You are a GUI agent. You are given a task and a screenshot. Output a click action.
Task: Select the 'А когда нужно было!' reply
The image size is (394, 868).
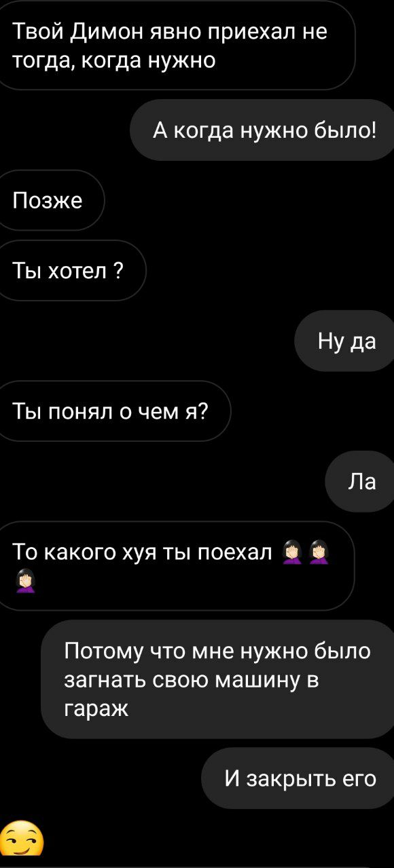coord(262,130)
